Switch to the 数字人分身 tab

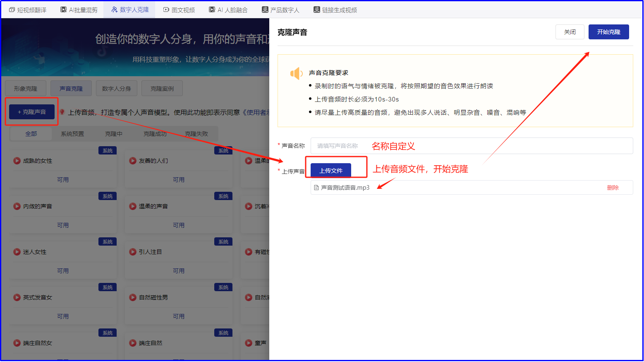[x=116, y=88]
